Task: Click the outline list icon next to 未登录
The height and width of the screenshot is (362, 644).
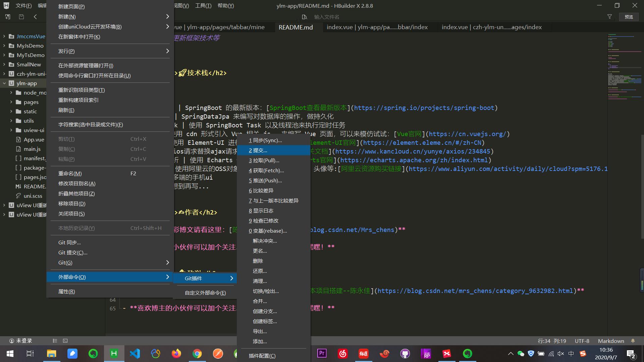Action: pyautogui.click(x=55, y=341)
